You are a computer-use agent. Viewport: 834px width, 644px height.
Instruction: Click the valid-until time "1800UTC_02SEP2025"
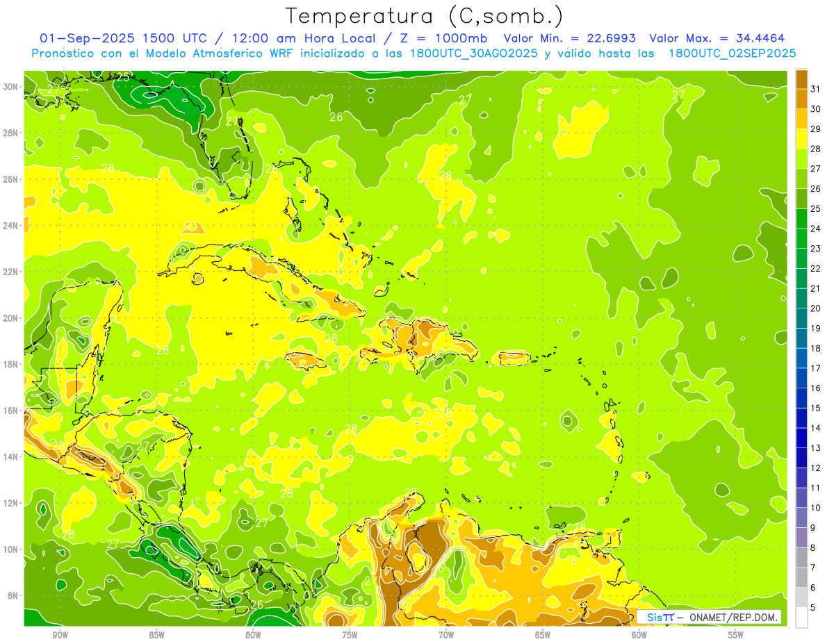[731, 53]
